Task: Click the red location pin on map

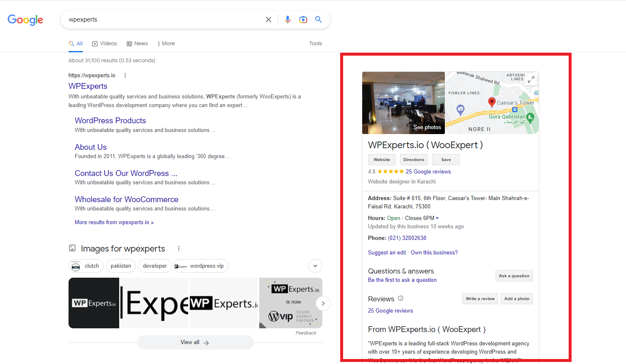Action: 492,103
